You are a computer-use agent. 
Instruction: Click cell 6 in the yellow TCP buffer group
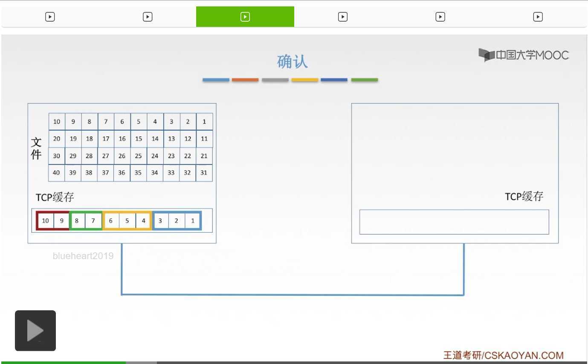(111, 220)
